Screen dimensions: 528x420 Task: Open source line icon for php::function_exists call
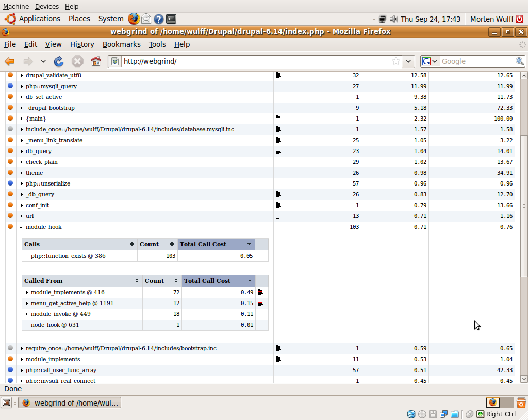260,256
